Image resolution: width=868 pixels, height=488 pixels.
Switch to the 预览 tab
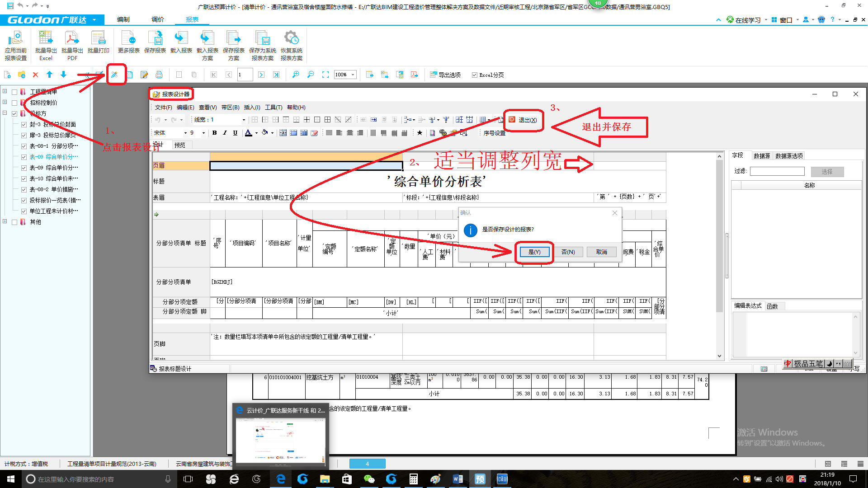pos(180,145)
